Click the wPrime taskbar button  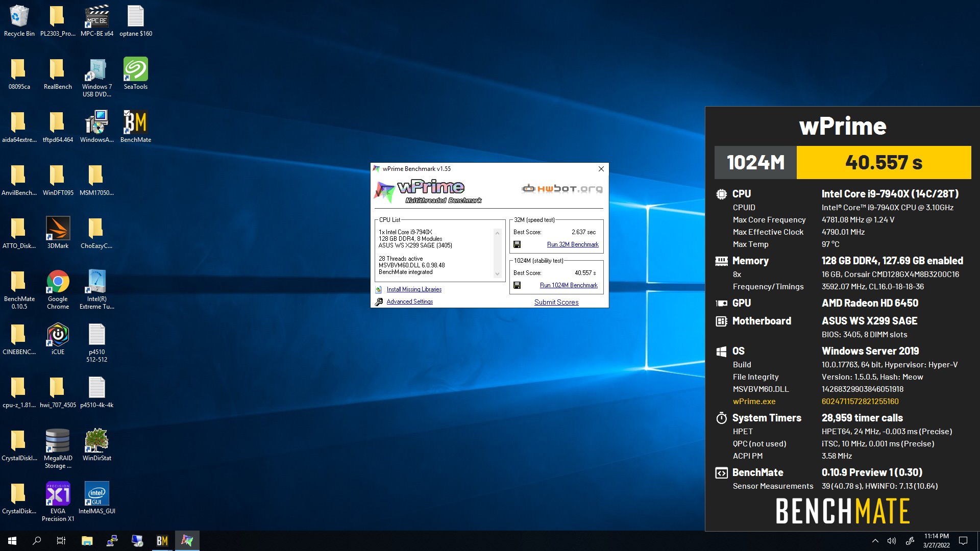(x=187, y=541)
